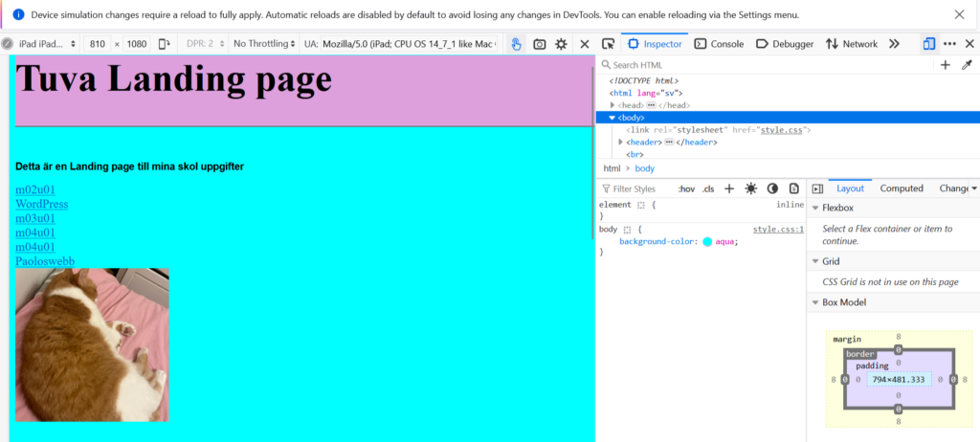The width and height of the screenshot is (980, 442).
Task: Click the style.css:1 source link
Action: [778, 229]
